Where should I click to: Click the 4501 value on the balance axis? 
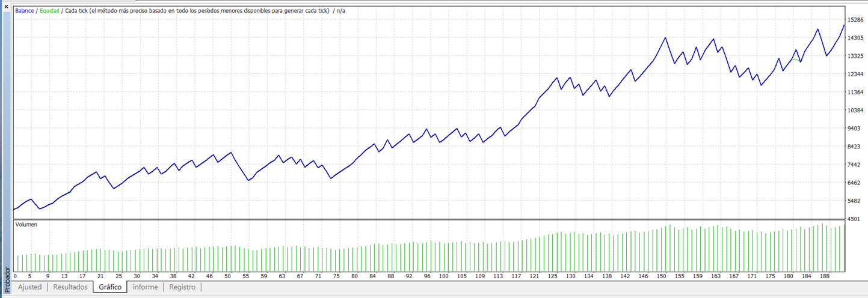click(855, 219)
